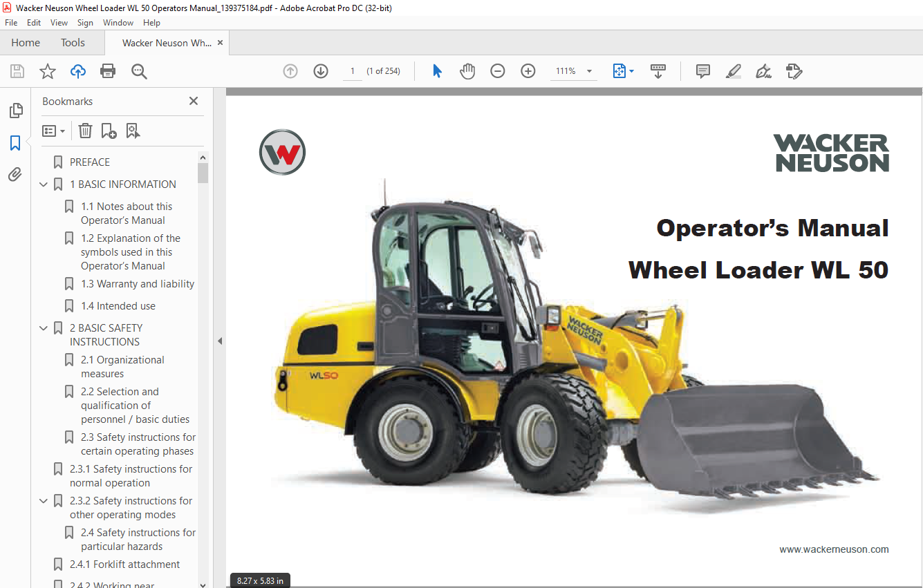Viewport: 923px width, 588px height.
Task: Click the fit page icon
Action: pyautogui.click(x=619, y=71)
